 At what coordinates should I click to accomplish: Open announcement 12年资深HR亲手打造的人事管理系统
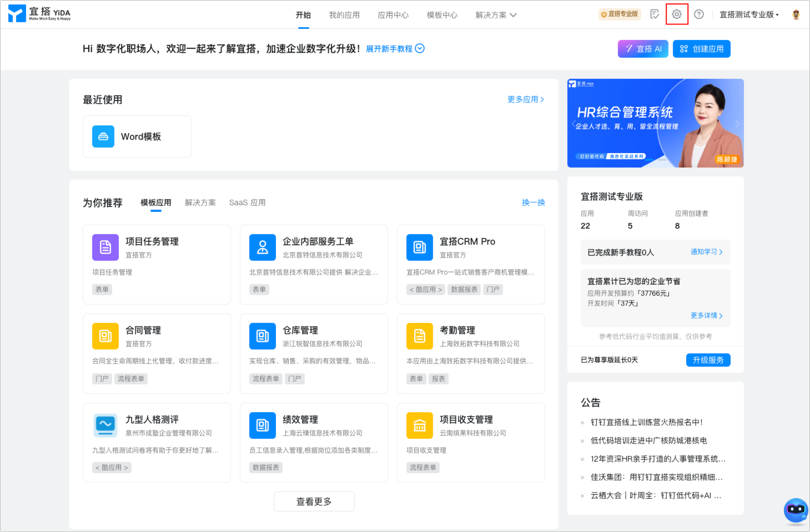658,459
